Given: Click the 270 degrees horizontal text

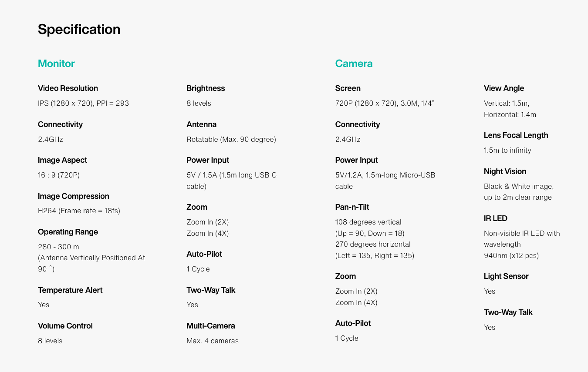Looking at the screenshot, I should pos(373,244).
